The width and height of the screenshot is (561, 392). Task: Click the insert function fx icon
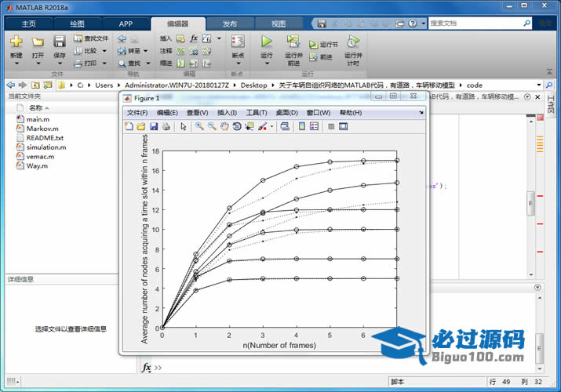[194, 38]
